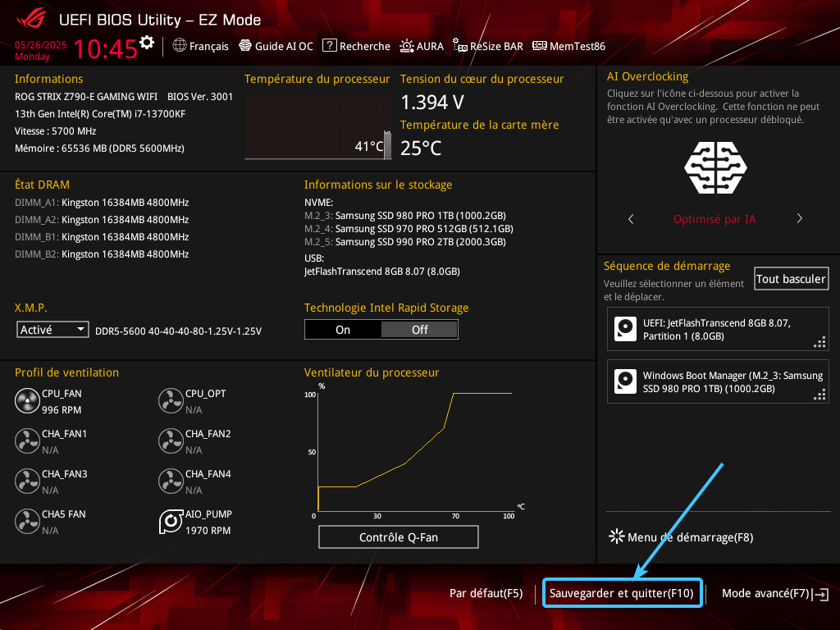Turn Intel Rapid Storage On
This screenshot has height=630, width=840.
(343, 330)
